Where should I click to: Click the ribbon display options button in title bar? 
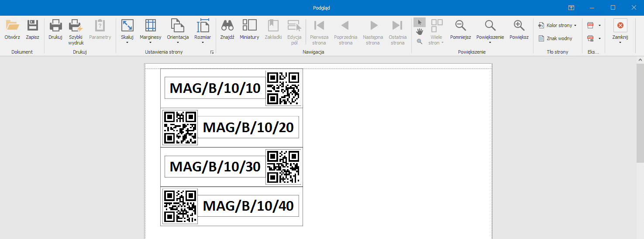click(571, 7)
